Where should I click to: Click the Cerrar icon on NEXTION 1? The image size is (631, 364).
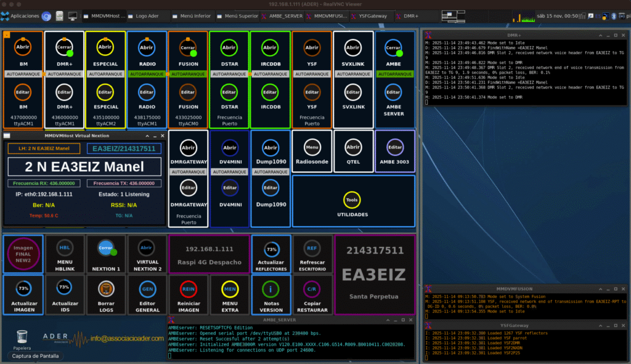[106, 249]
